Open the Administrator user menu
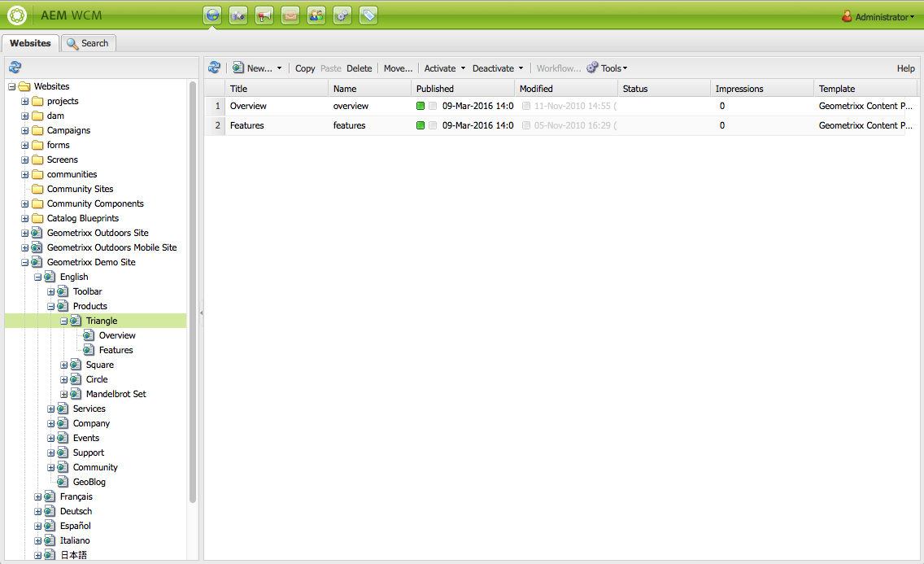 click(x=878, y=16)
